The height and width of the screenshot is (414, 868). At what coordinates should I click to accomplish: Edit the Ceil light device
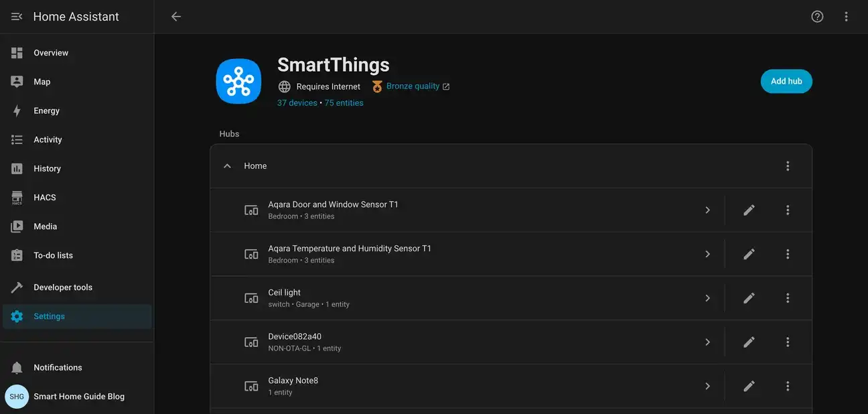[x=748, y=297]
